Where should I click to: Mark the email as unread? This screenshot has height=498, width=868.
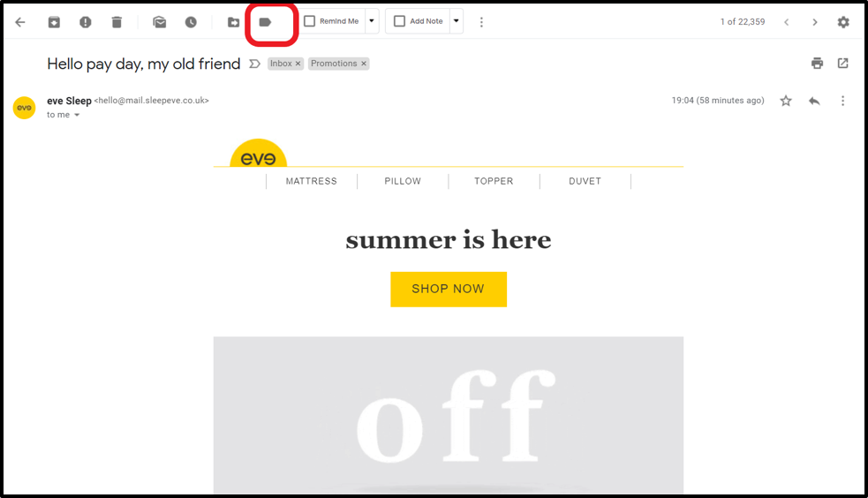point(160,22)
